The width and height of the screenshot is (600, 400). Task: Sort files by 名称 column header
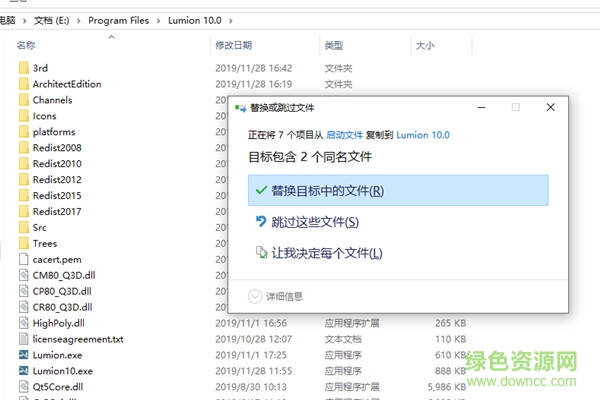pyautogui.click(x=27, y=45)
